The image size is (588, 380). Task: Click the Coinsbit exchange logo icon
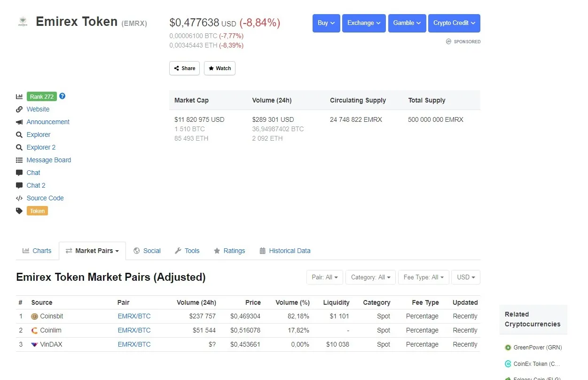pyautogui.click(x=34, y=316)
